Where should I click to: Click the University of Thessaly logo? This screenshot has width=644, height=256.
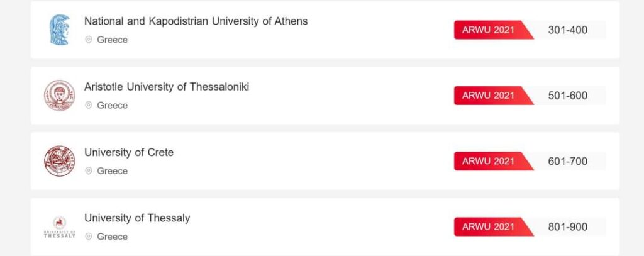click(60, 227)
